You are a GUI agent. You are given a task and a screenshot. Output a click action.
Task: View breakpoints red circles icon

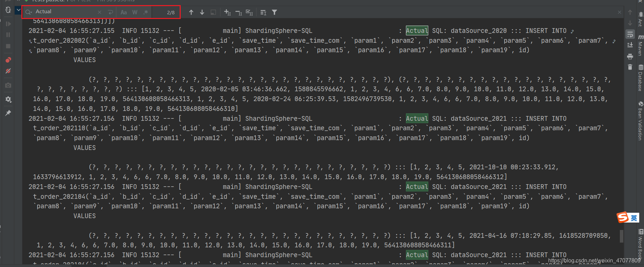tap(8, 60)
